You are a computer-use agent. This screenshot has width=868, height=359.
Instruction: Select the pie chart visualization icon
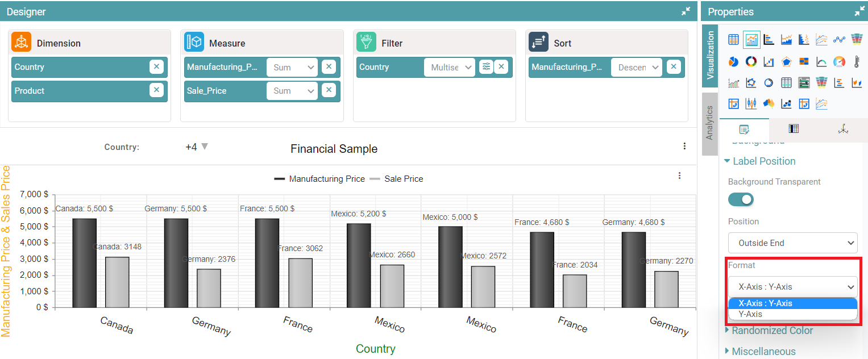[x=734, y=61]
